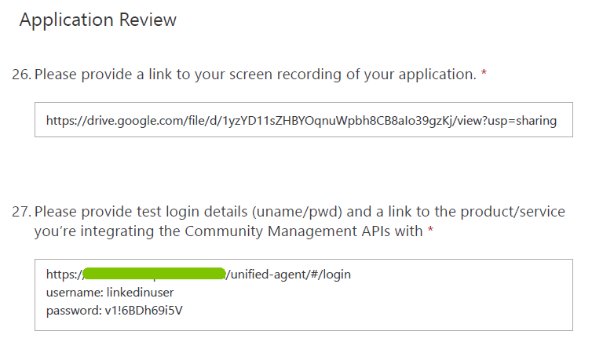Click the red asterisk after question 26
This screenshot has height=364, width=592.
pyautogui.click(x=484, y=74)
